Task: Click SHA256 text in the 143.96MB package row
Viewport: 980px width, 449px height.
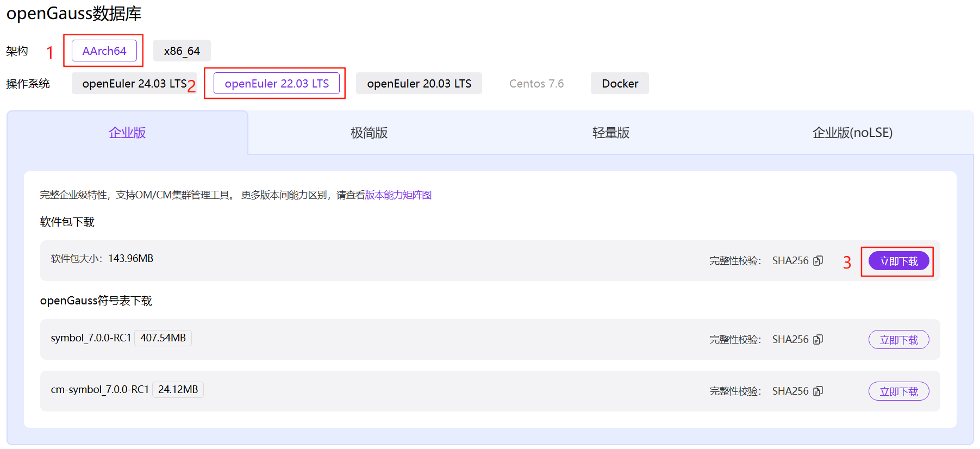Action: [x=790, y=260]
